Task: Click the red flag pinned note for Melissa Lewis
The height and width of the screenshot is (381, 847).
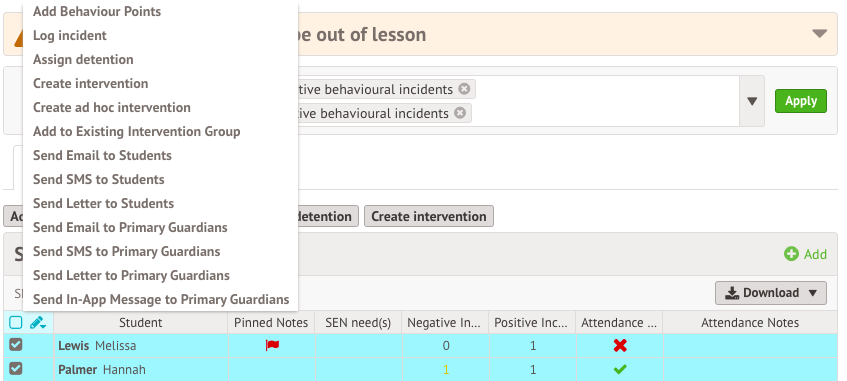Action: 272,345
